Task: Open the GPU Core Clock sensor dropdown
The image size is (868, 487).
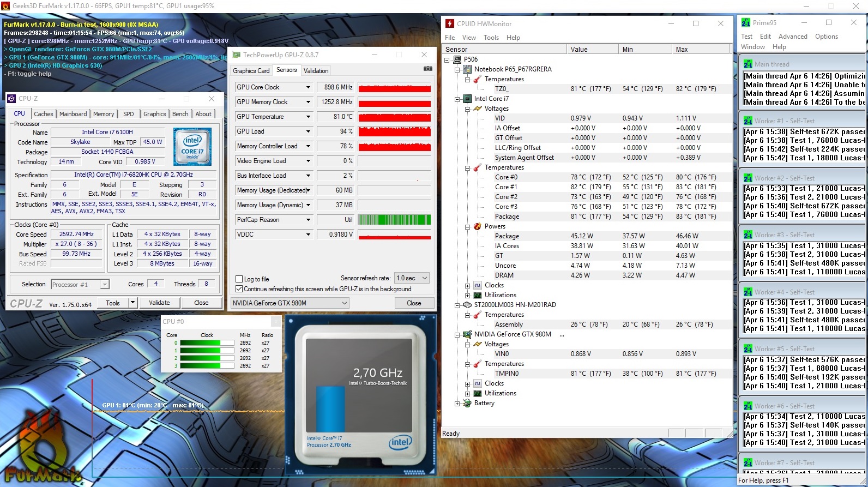Action: 308,87
